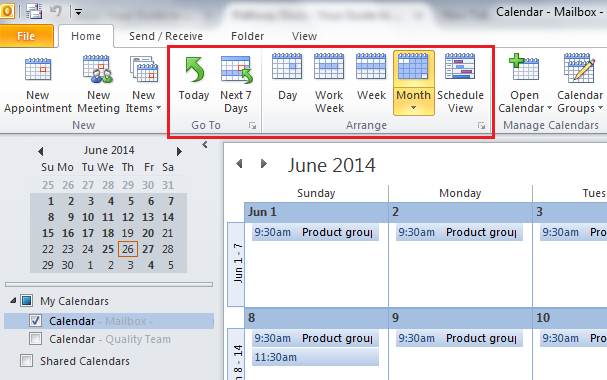Select June 20 in mini calendar
607x380 pixels.
(148, 233)
